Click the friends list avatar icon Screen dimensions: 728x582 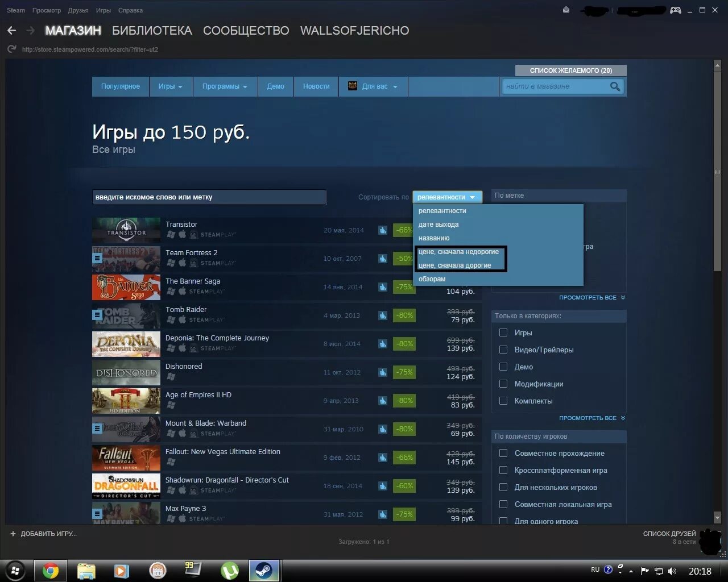(x=710, y=541)
